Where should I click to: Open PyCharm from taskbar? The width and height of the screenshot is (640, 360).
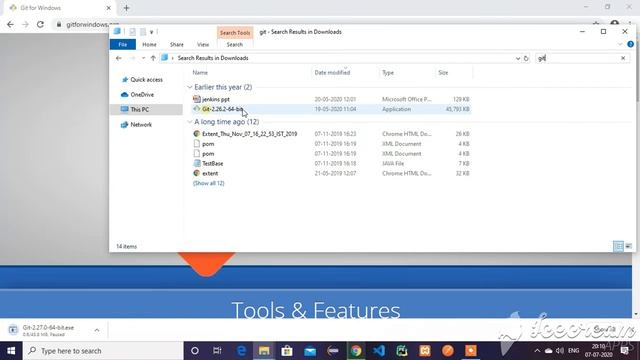pyautogui.click(x=402, y=351)
